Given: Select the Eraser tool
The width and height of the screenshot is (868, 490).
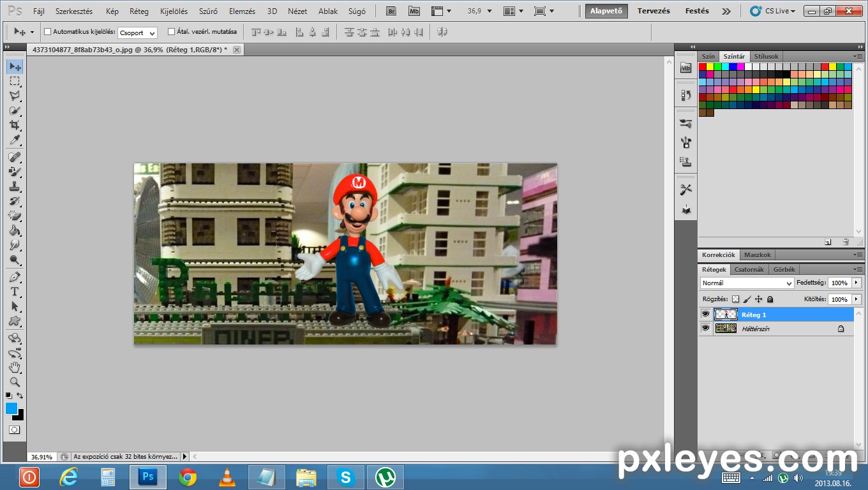Looking at the screenshot, I should point(15,216).
